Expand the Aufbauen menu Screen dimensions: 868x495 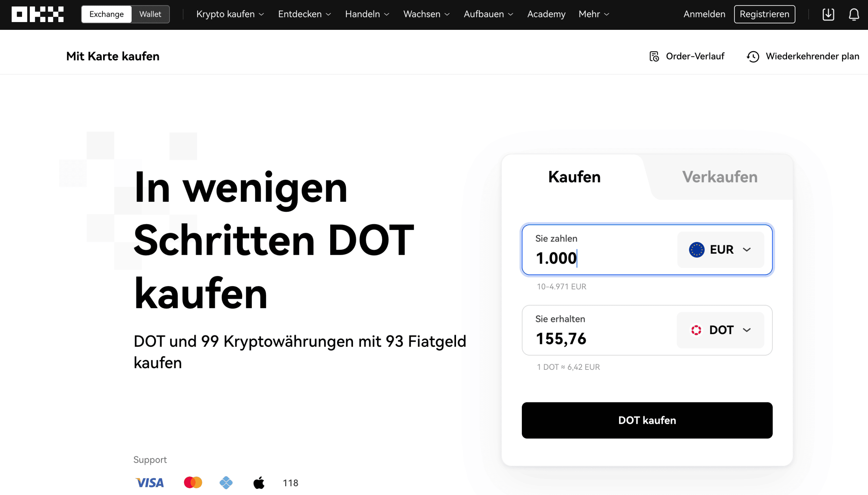click(488, 14)
